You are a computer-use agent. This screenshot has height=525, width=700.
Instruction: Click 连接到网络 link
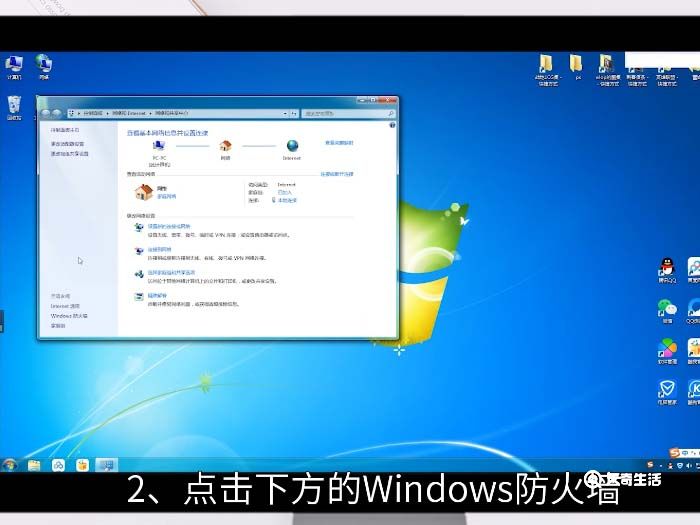point(159,250)
